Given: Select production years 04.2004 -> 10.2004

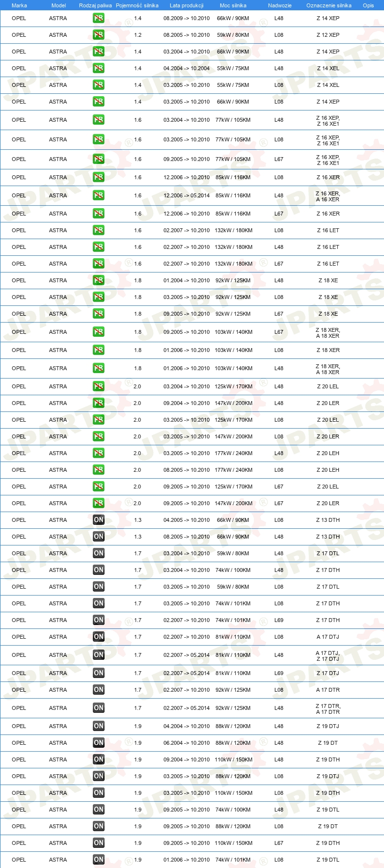Looking at the screenshot, I should pyautogui.click(x=187, y=68).
